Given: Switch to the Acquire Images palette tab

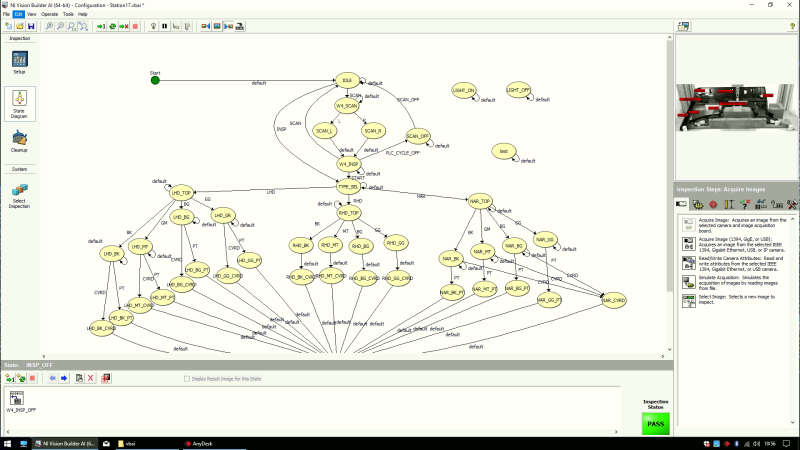Looking at the screenshot, I should tap(686, 204).
